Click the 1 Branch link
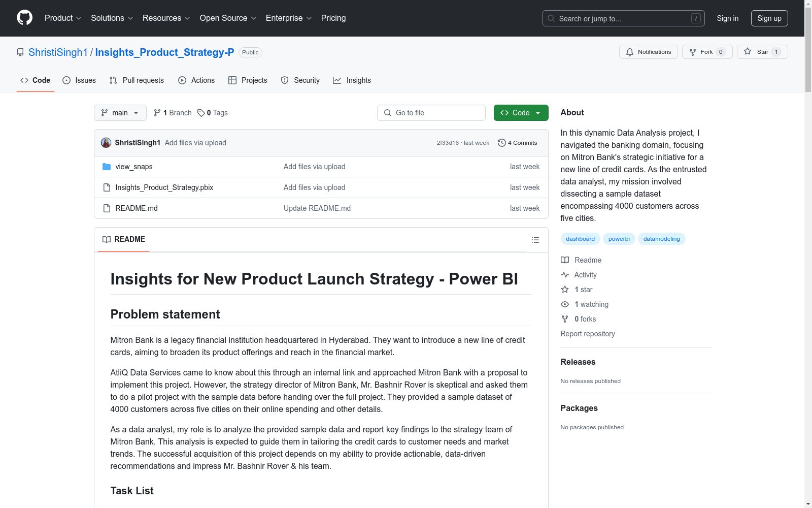Image resolution: width=812 pixels, height=508 pixels. [x=173, y=113]
